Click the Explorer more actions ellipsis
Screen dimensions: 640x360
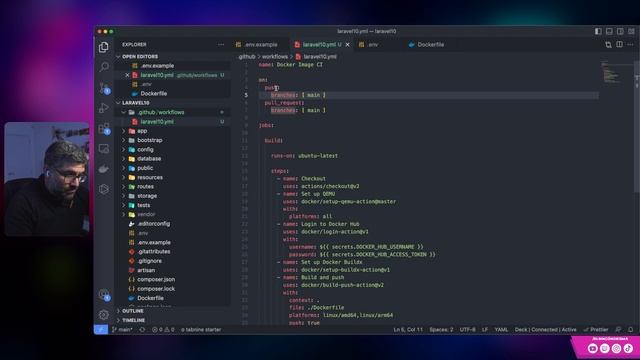pos(221,44)
